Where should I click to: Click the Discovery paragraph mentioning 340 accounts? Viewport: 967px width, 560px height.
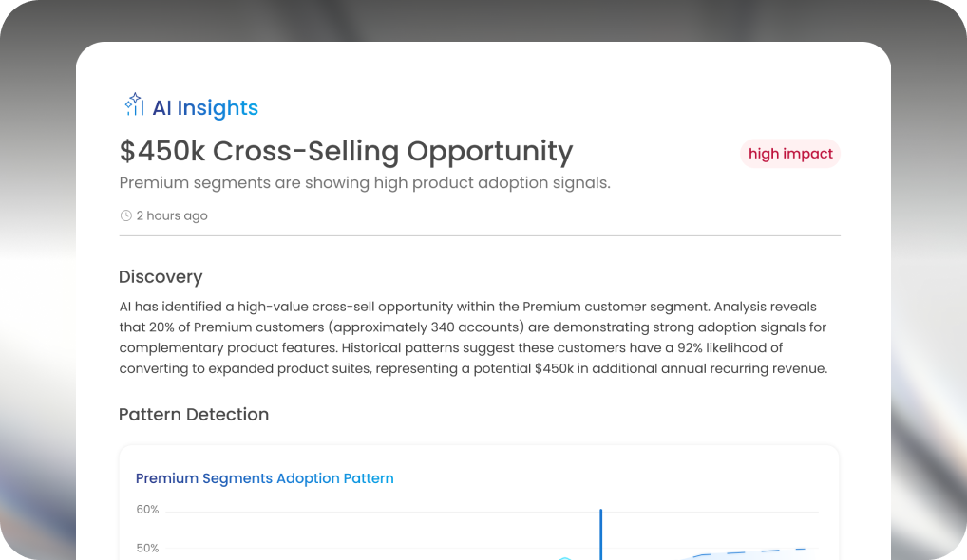[473, 338]
